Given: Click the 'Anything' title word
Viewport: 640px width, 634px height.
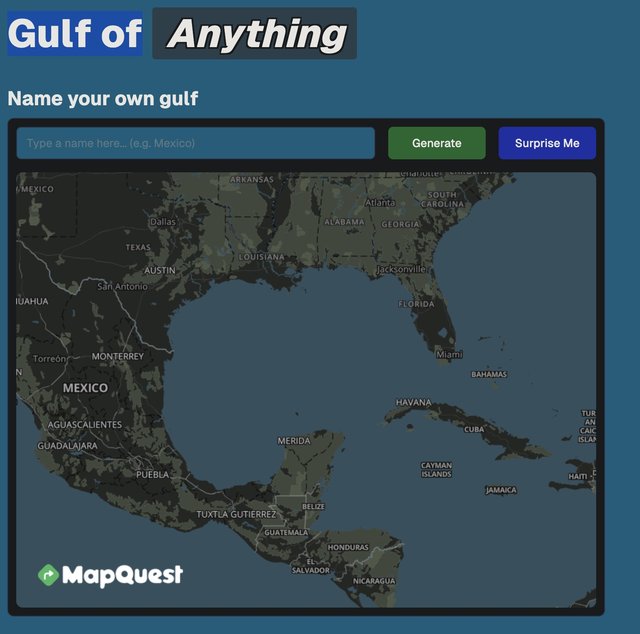Looking at the screenshot, I should point(256,34).
